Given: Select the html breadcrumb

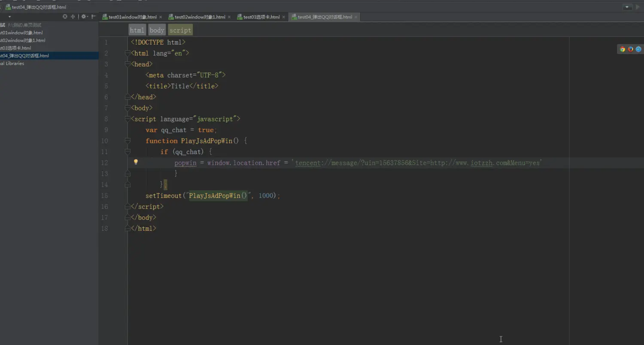Looking at the screenshot, I should pyautogui.click(x=137, y=30).
